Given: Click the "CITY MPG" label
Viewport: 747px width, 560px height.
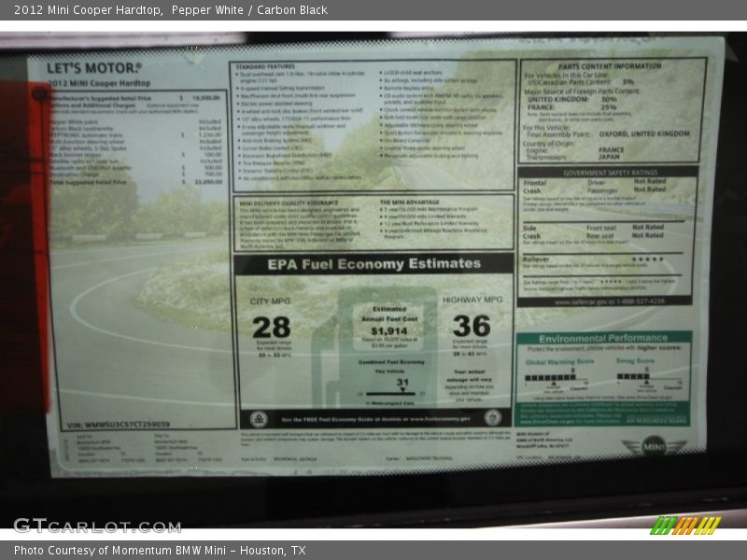Looking at the screenshot, I should click(x=270, y=301).
